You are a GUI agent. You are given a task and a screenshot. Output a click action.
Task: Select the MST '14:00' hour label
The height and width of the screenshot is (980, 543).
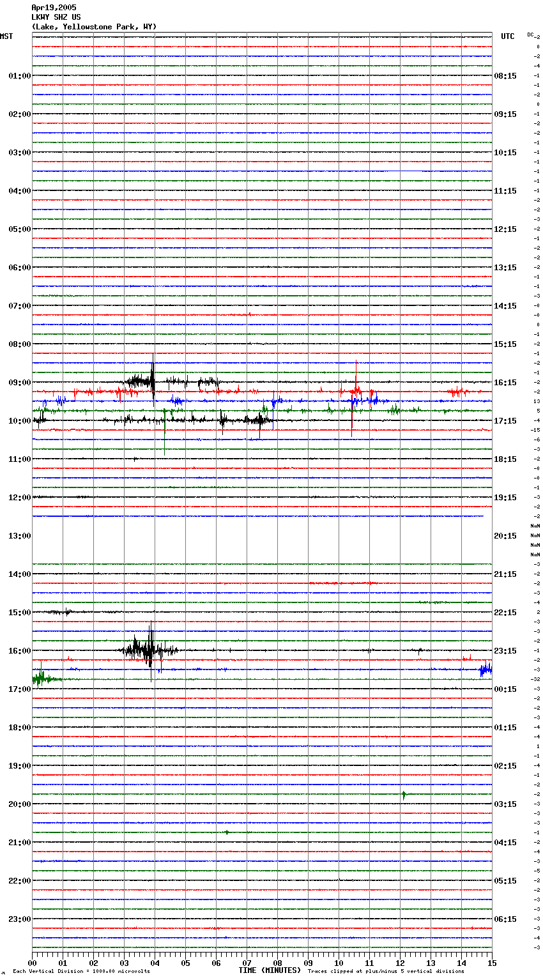coord(20,574)
